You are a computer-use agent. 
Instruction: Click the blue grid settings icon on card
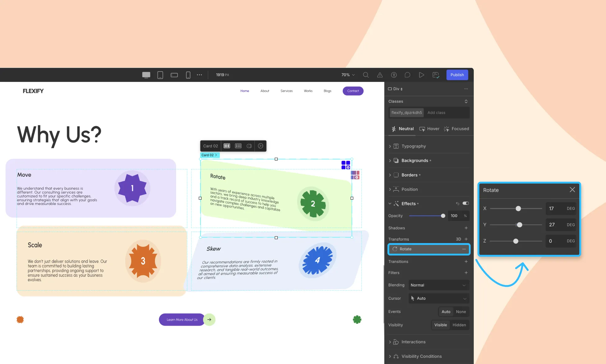click(346, 165)
